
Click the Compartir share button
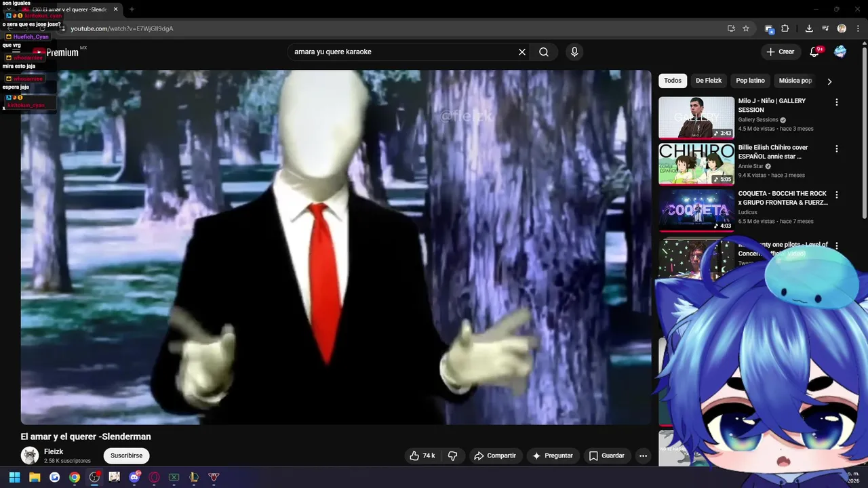click(495, 455)
